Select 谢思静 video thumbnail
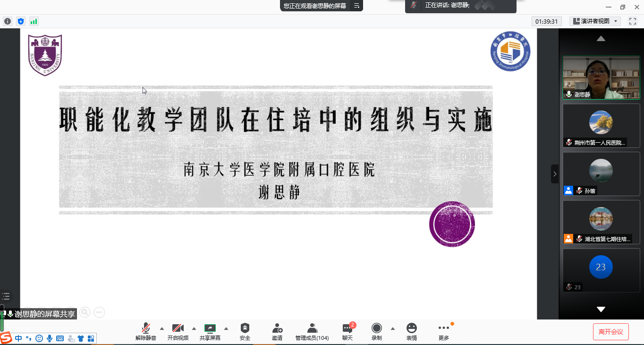The height and width of the screenshot is (345, 644). pos(601,78)
